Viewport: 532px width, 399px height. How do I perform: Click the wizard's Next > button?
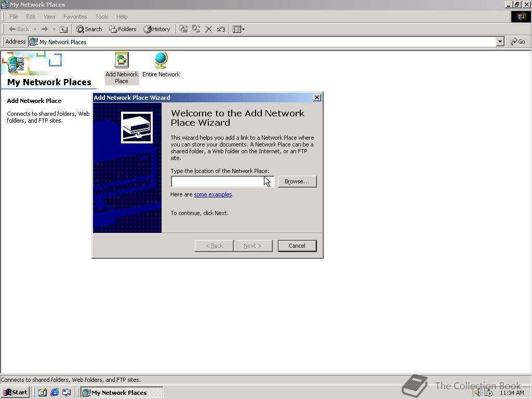tap(253, 246)
